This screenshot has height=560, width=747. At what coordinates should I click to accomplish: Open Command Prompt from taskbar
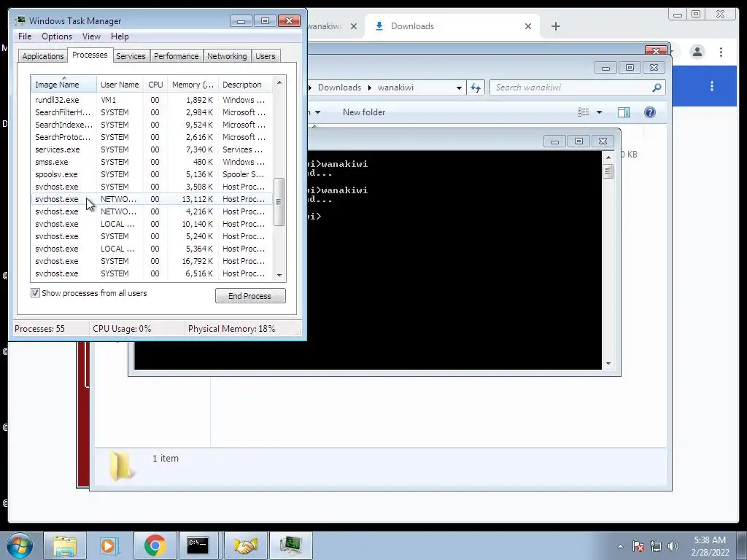click(x=198, y=545)
